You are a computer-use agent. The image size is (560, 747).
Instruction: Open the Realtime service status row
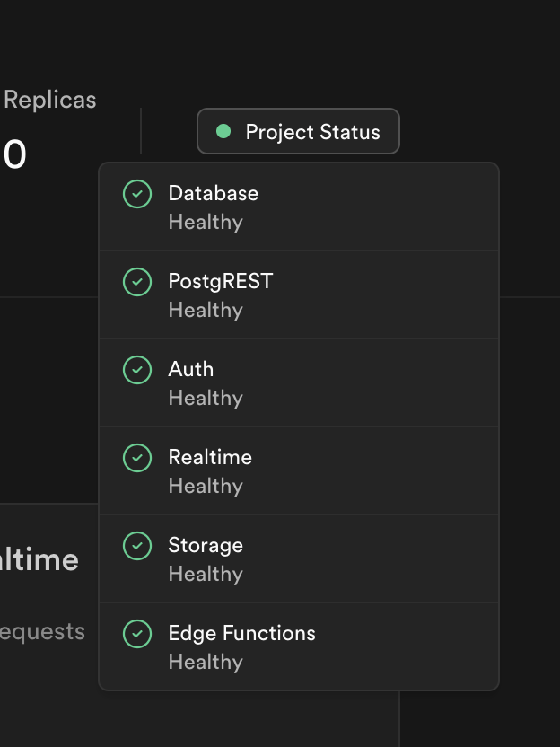pos(298,471)
